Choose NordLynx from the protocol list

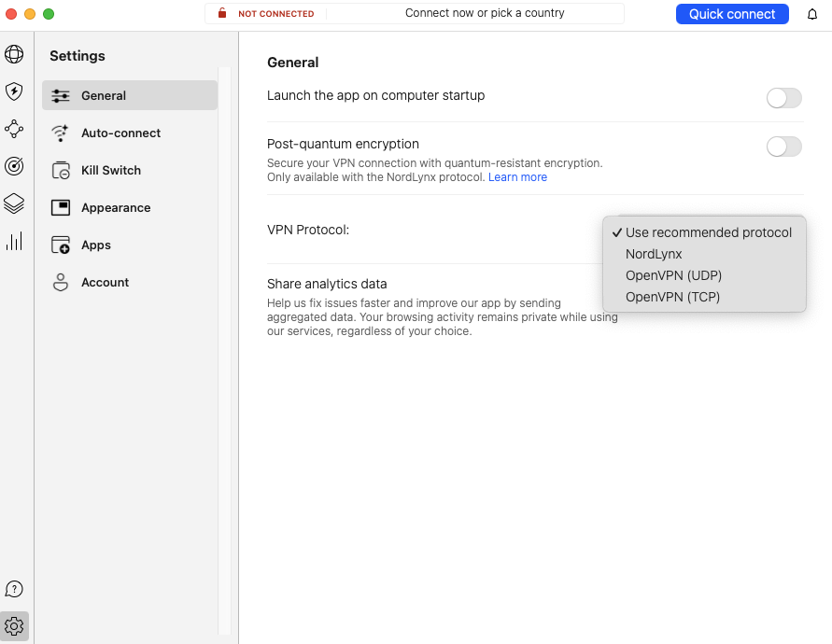click(654, 254)
